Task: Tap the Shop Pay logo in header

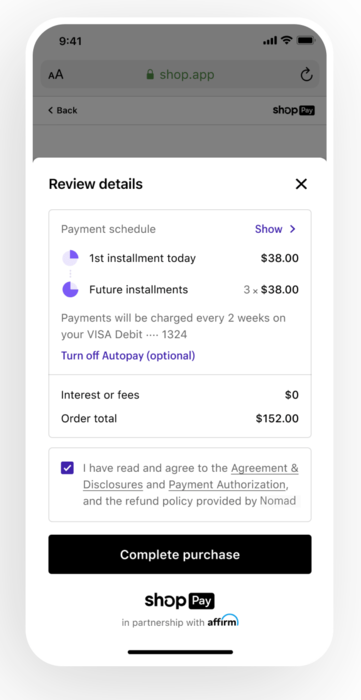Action: 294,110
